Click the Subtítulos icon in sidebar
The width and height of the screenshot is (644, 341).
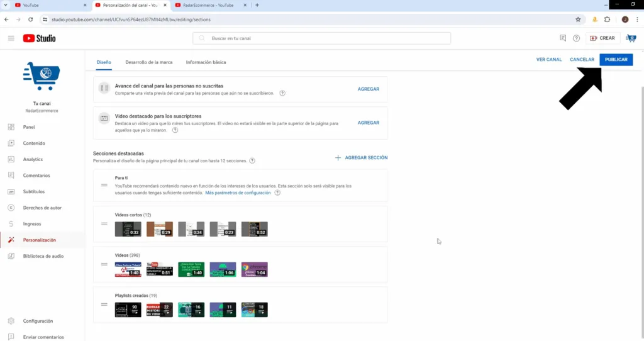[x=11, y=191]
